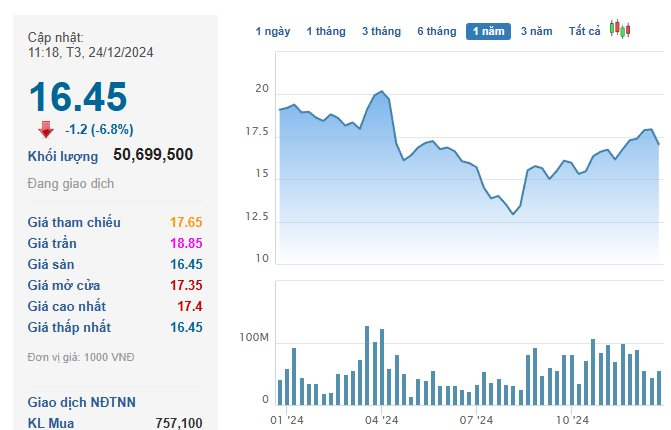Click the red down arrow price indicator
This screenshot has width=671, height=430.
[x=46, y=129]
